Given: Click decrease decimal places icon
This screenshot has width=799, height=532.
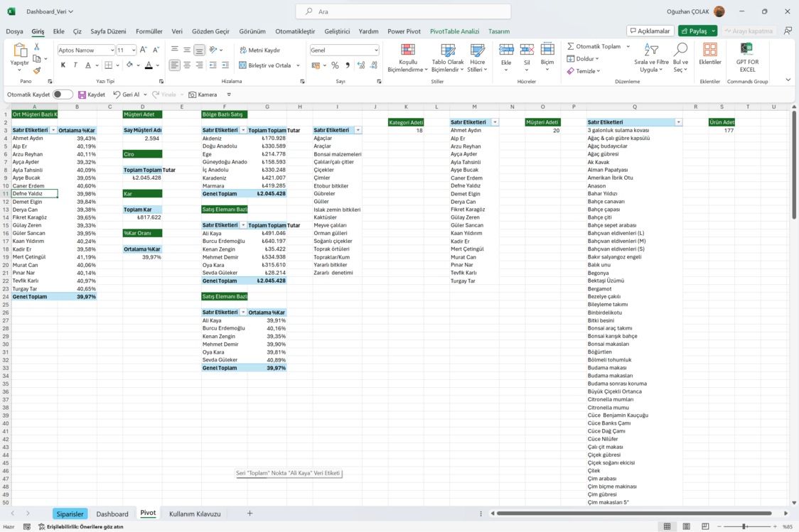Looking at the screenshot, I should [374, 65].
